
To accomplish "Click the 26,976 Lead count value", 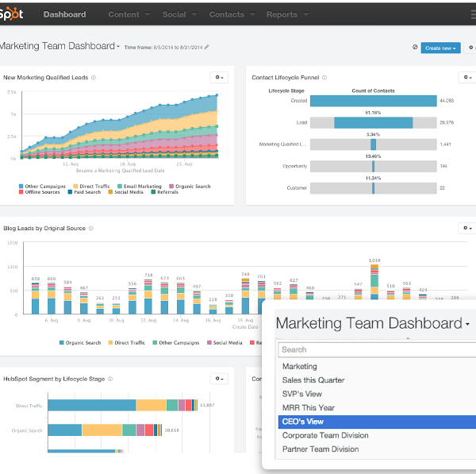I will point(447,122).
